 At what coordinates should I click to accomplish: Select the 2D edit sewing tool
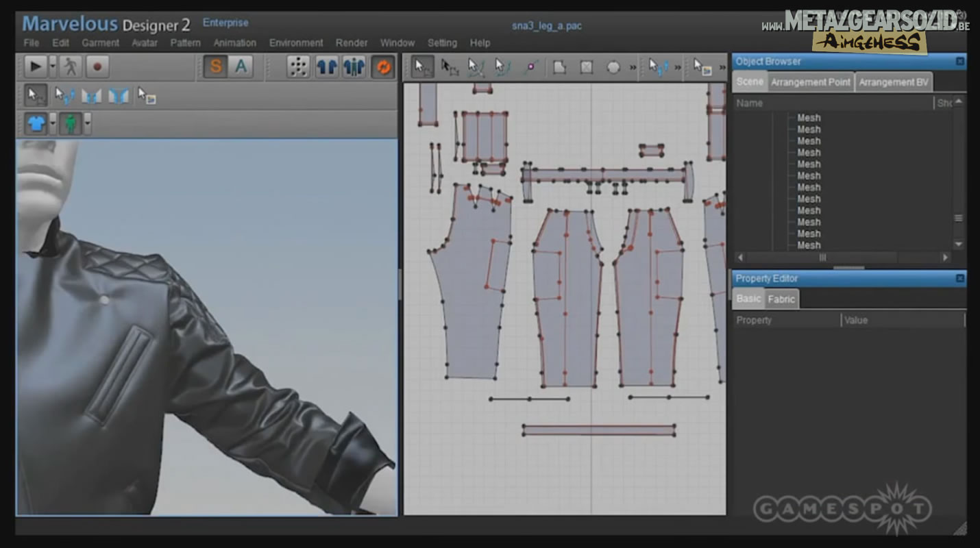point(659,67)
